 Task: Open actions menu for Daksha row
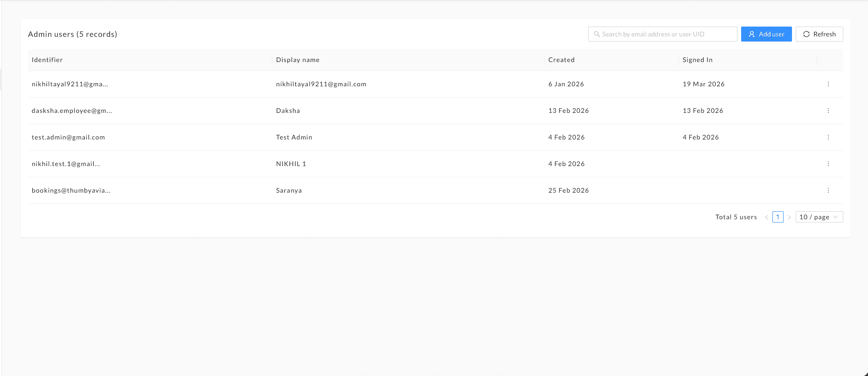point(828,111)
